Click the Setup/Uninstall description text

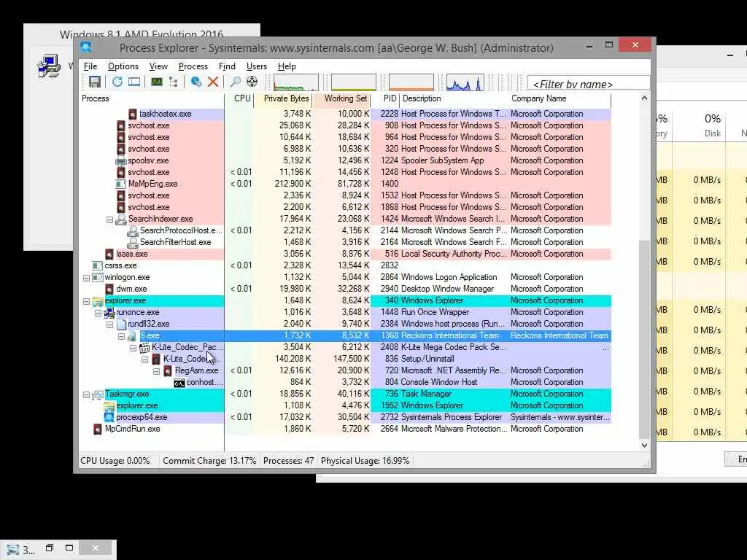(427, 359)
